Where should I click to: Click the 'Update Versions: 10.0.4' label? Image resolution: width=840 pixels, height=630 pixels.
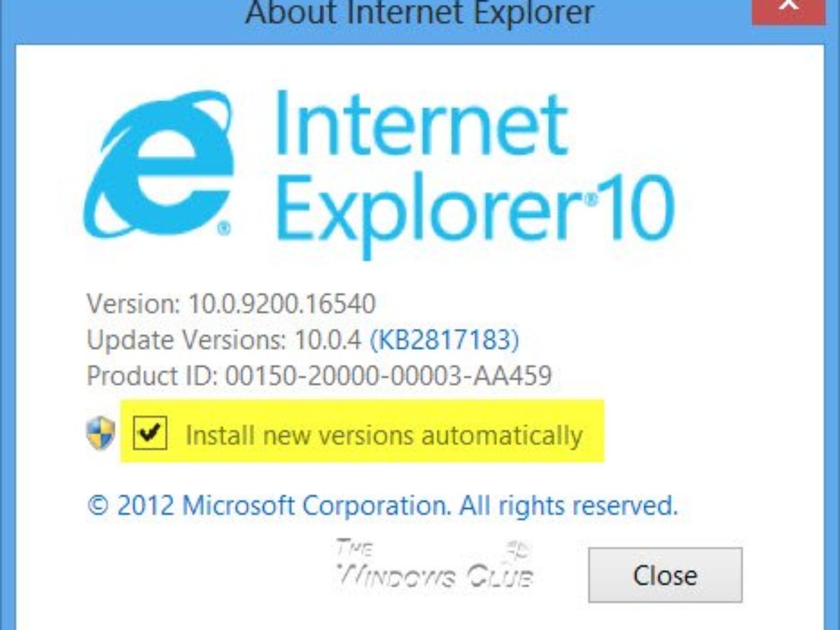(x=224, y=340)
